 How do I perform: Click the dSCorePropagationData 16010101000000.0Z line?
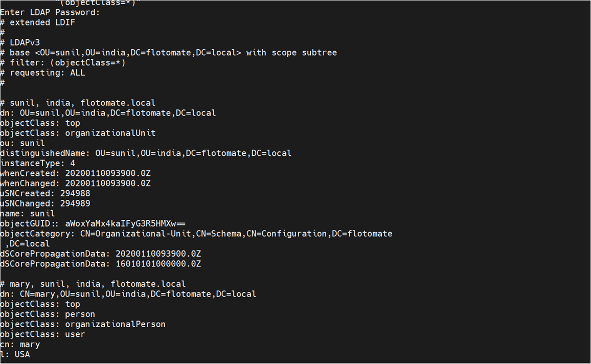click(x=100, y=264)
